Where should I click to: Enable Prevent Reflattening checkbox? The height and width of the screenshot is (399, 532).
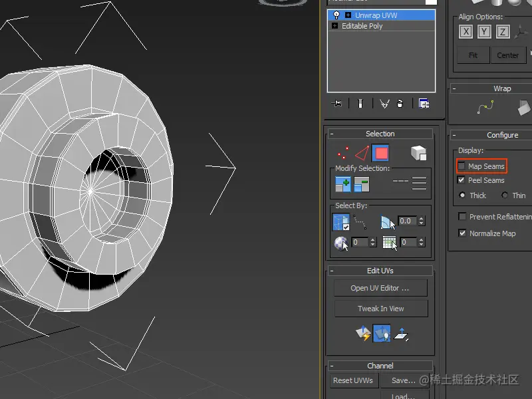(x=462, y=217)
